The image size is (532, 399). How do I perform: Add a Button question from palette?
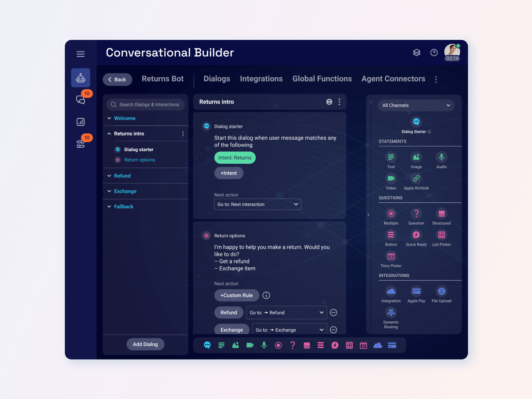click(391, 235)
